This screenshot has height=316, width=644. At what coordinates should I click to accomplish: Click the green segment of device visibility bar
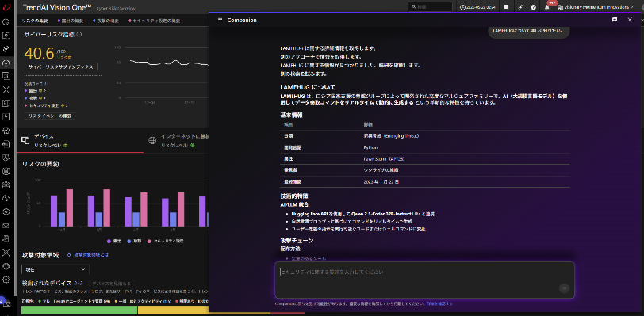(79, 310)
